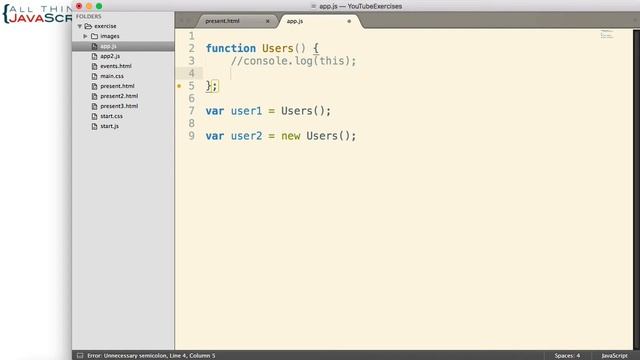This screenshot has width=640, height=360.
Task: Collapse the exercise folder tree
Action: [x=80, y=26]
